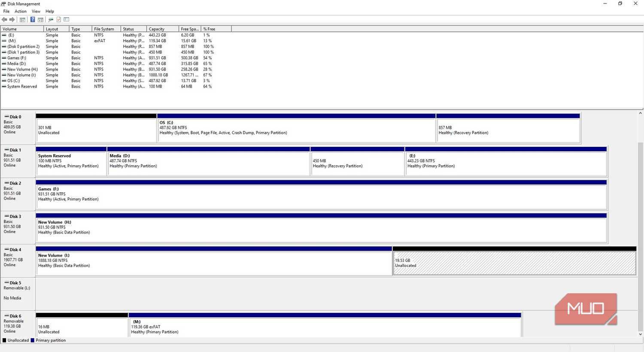Sort by the File System column header
The image size is (644, 352).
(106, 29)
